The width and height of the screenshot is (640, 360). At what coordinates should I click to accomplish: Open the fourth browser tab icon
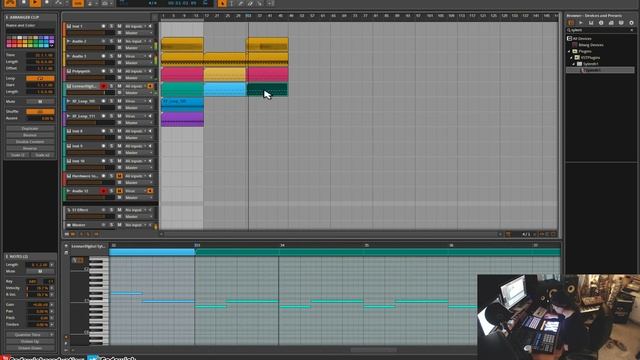click(601, 23)
